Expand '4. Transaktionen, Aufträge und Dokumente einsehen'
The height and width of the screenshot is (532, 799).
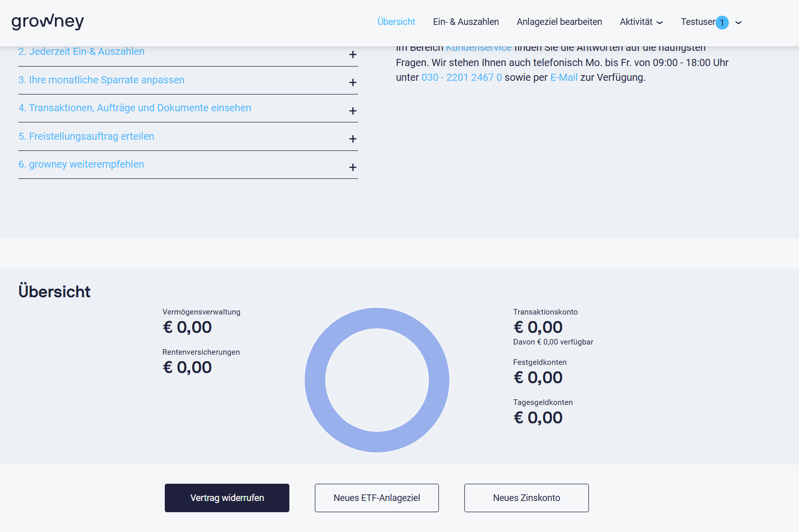pyautogui.click(x=188, y=108)
